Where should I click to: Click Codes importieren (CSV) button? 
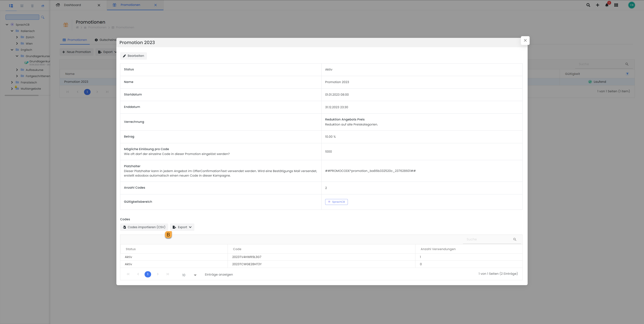pos(144,227)
